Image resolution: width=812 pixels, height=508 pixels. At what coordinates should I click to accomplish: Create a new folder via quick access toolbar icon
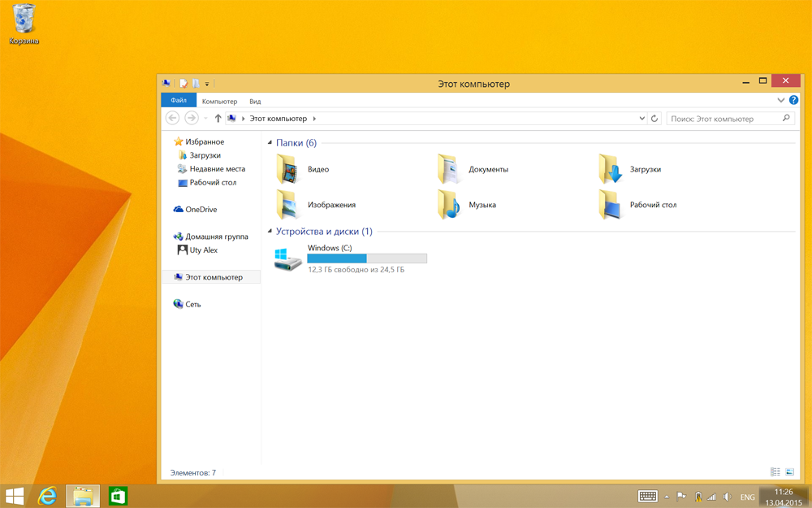[195, 83]
